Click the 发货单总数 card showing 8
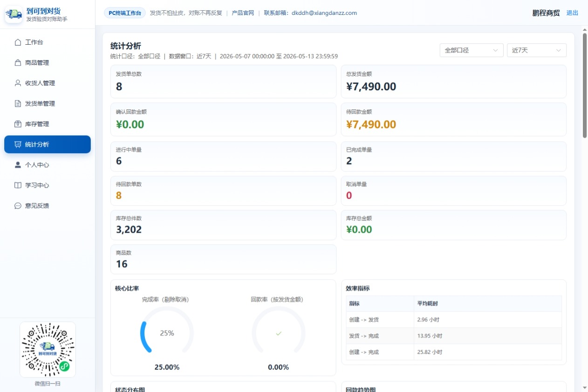The width and height of the screenshot is (588, 392). (223, 81)
